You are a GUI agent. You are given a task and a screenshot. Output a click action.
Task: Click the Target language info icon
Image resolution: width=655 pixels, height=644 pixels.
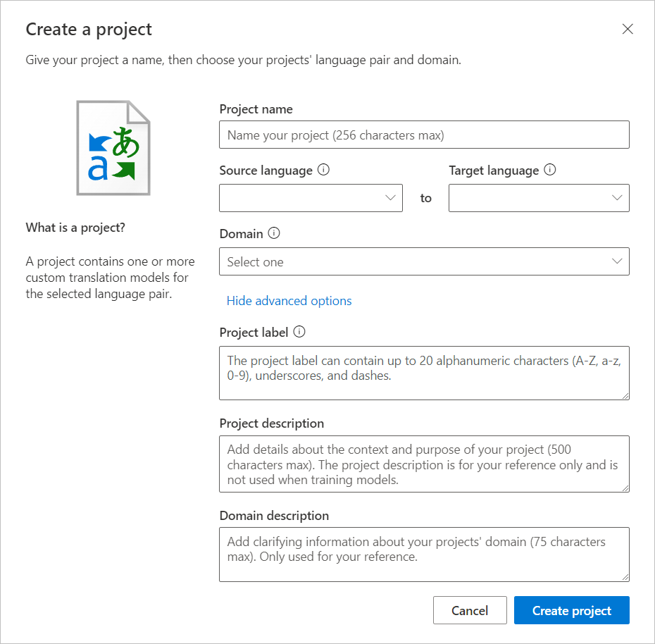551,170
